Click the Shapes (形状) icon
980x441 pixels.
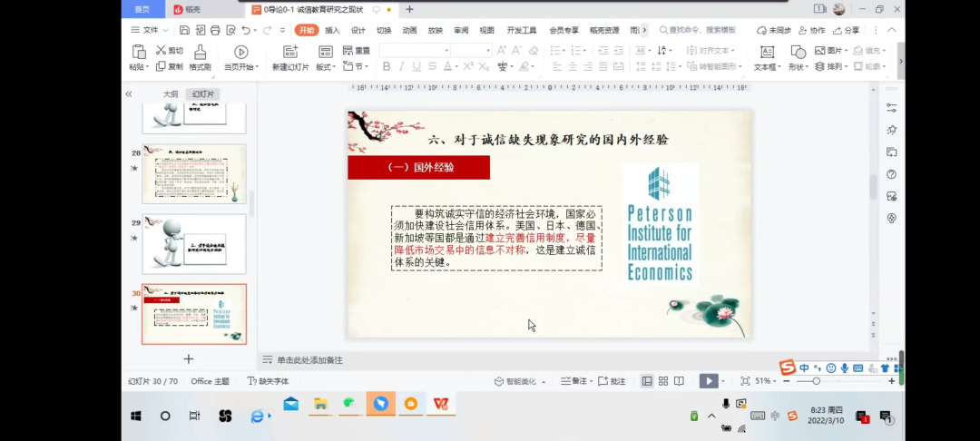click(798, 52)
